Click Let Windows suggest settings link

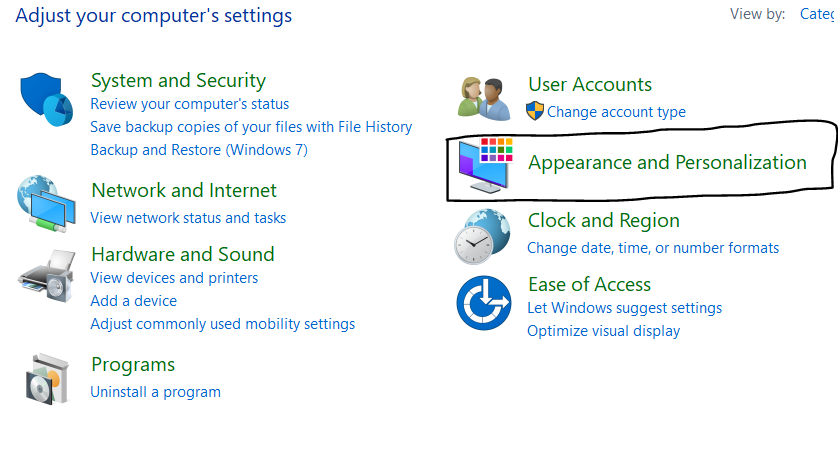tap(624, 308)
